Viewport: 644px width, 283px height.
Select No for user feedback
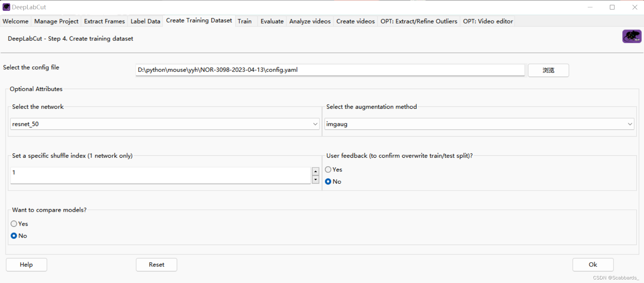(333, 182)
